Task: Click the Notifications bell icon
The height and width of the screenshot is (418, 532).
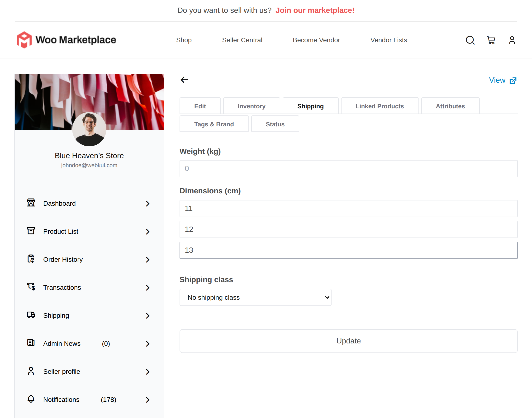Action: (31, 399)
